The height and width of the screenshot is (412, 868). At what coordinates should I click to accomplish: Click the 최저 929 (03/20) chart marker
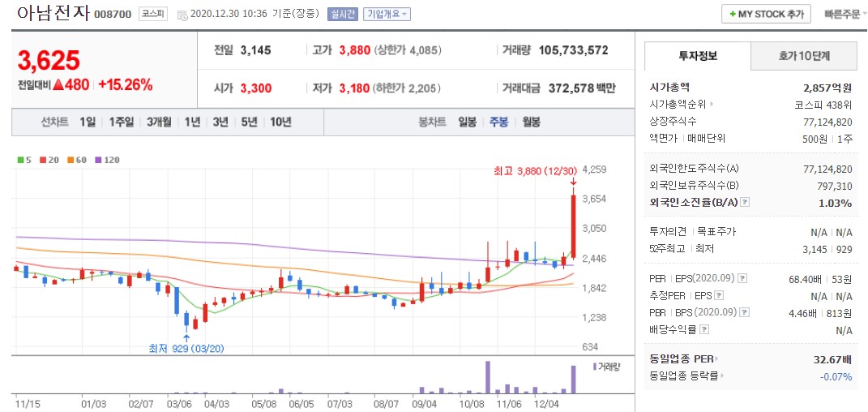click(x=186, y=348)
